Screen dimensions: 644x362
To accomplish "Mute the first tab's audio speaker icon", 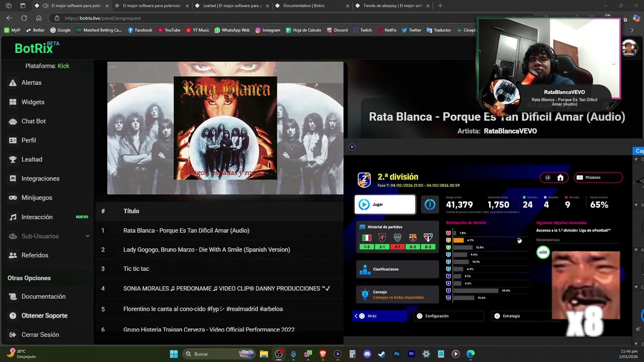I will tap(45, 6).
